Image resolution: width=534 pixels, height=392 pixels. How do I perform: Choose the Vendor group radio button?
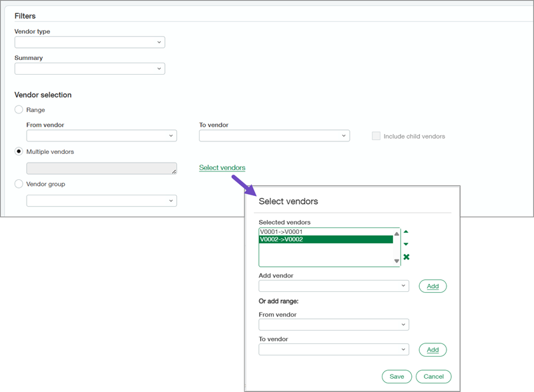19,183
